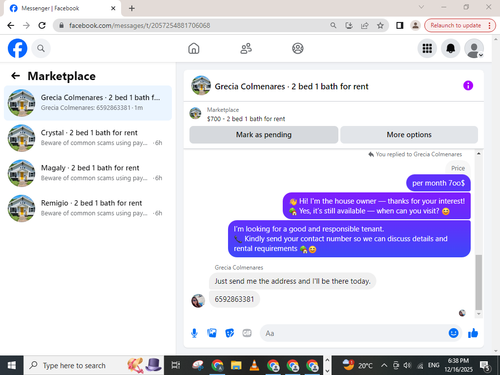Click the ENG language indicator
The width and height of the screenshot is (500, 375).
(433, 365)
